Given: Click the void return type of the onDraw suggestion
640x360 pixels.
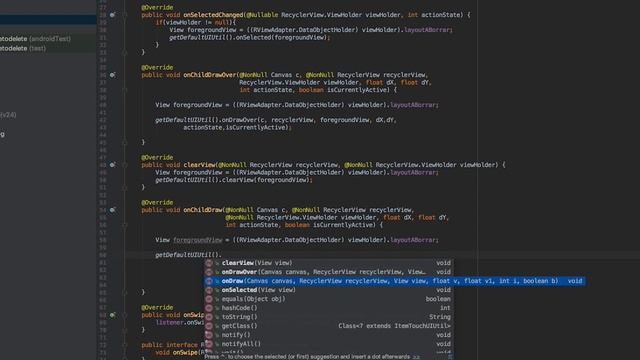Looking at the screenshot, I should (x=575, y=281).
